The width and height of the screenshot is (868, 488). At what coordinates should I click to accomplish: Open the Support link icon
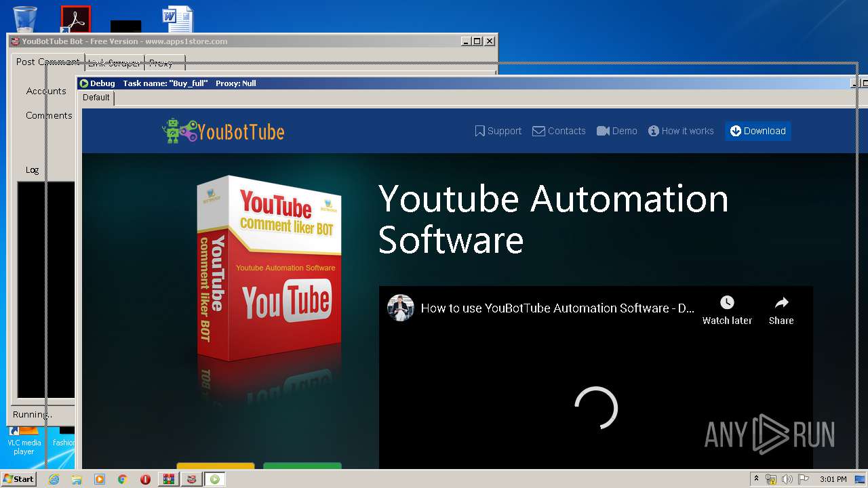click(479, 131)
